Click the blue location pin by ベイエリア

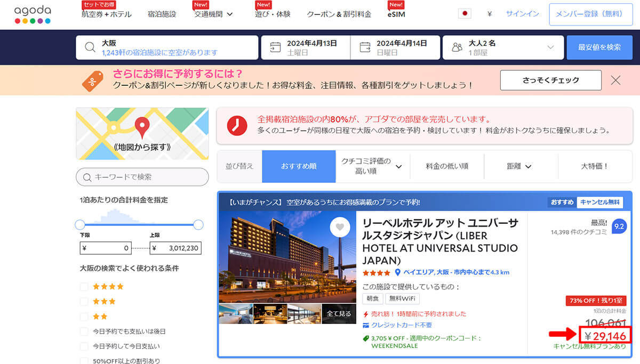[397, 272]
